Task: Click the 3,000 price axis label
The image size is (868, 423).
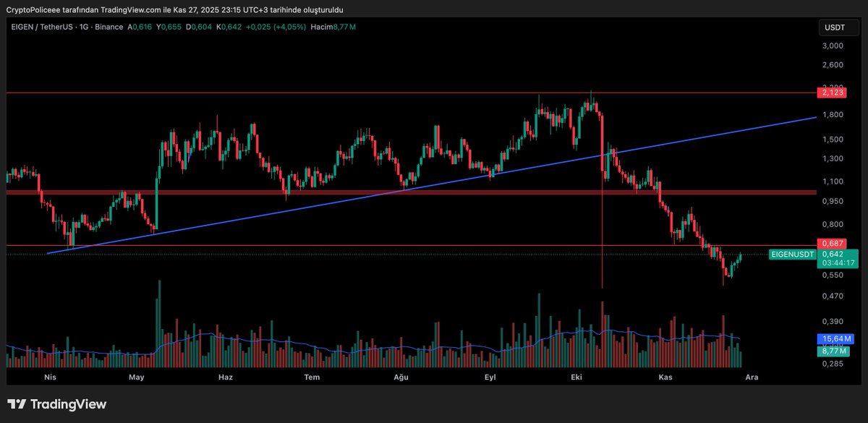Action: [833, 46]
